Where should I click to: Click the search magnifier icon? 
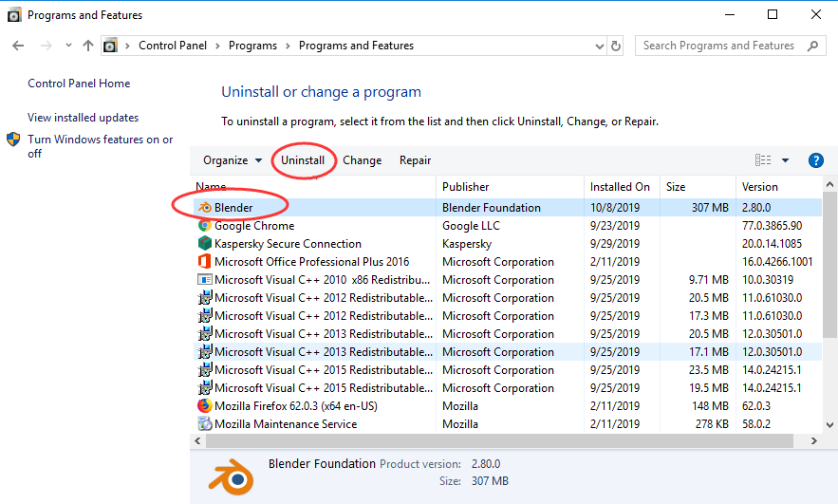point(813,46)
